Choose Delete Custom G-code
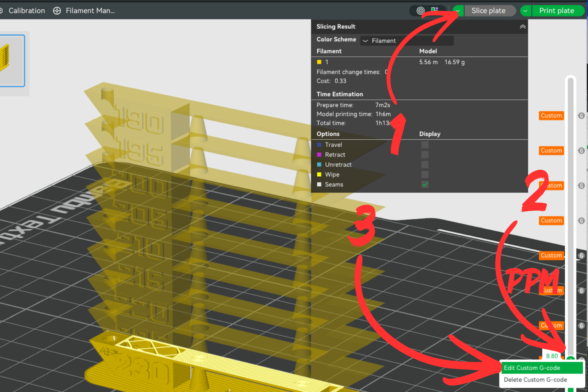 coord(536,380)
